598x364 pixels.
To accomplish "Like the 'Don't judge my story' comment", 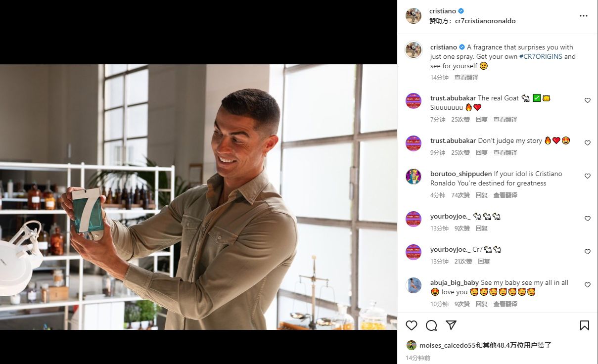I will coord(588,143).
